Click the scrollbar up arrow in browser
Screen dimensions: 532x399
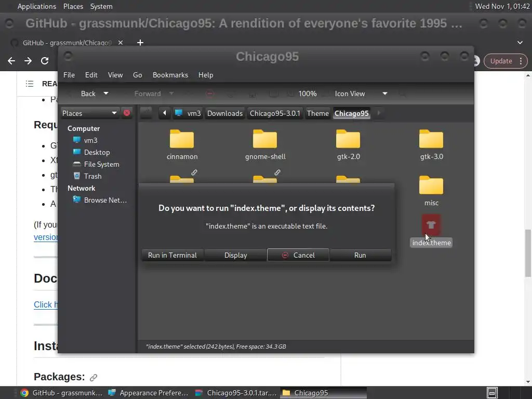click(528, 75)
